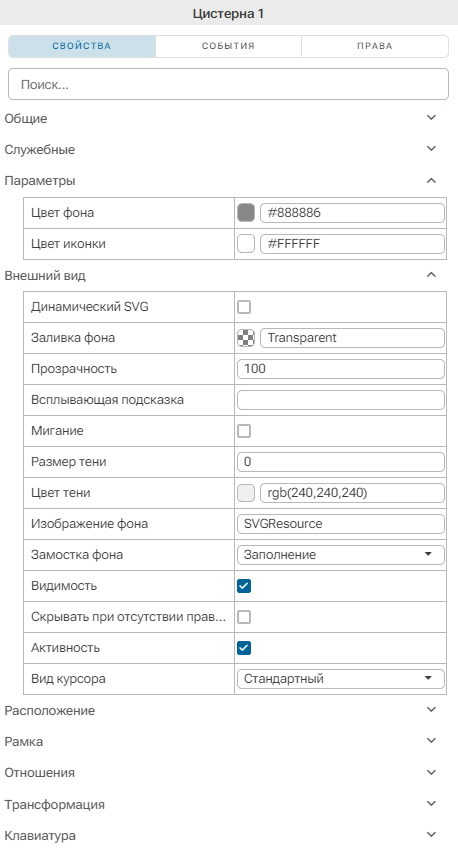Uncheck the Видимость checkbox
This screenshot has width=458, height=856.
click(x=244, y=586)
